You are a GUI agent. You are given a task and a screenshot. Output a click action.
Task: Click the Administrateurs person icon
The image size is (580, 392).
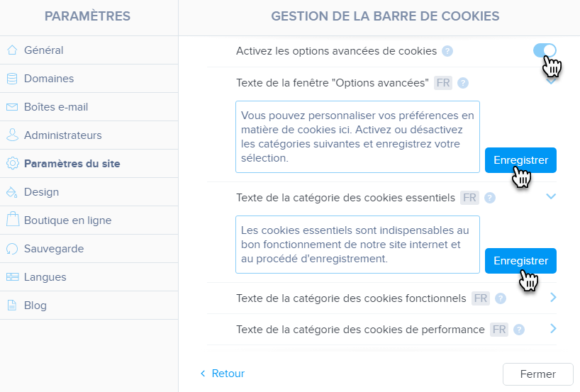tap(11, 135)
